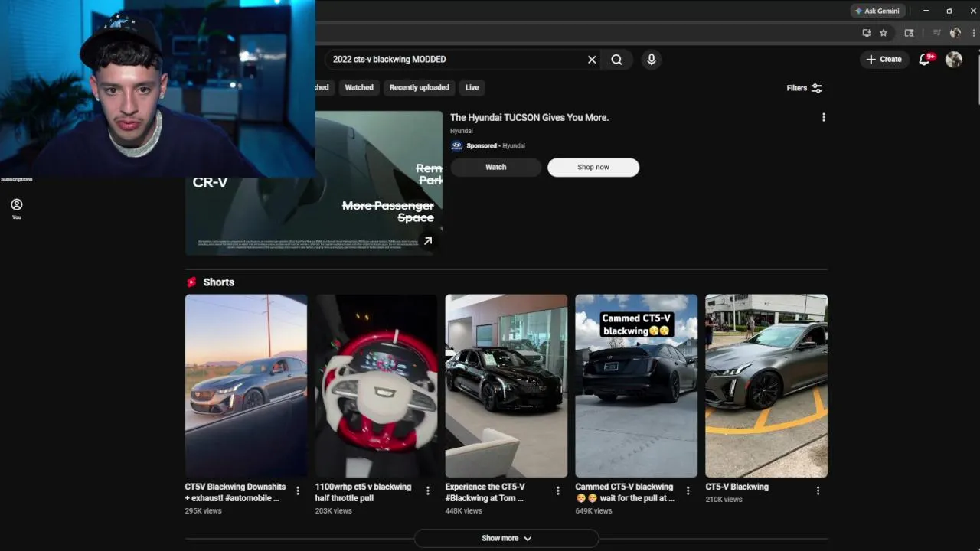Click the install app icon in address bar
Viewport: 980px width, 551px height.
pyautogui.click(x=867, y=33)
